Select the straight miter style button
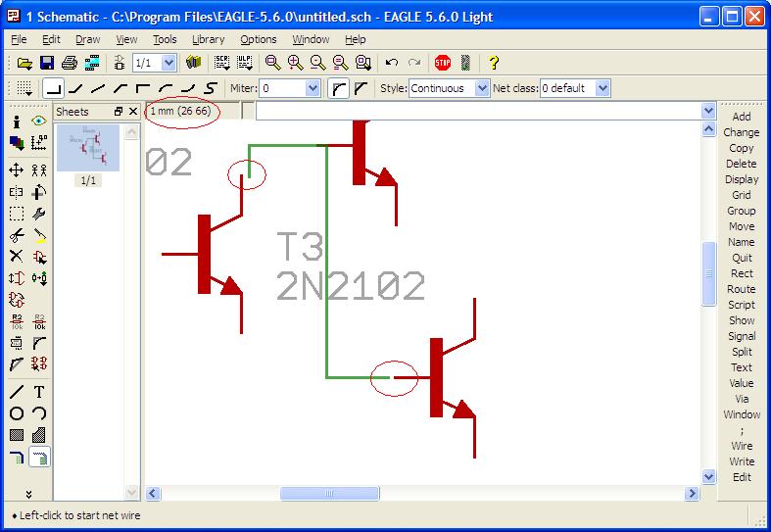The height and width of the screenshot is (532, 771). (x=361, y=88)
